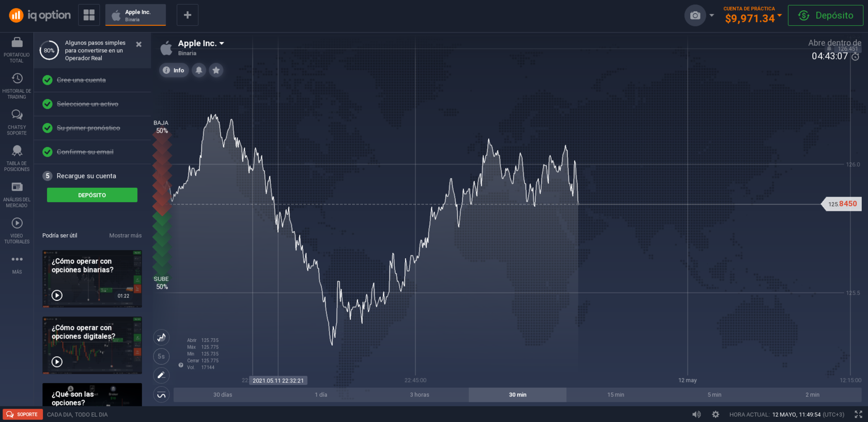Open the ¿Qué son las opciones? video
868x422 pixels.
point(92,395)
